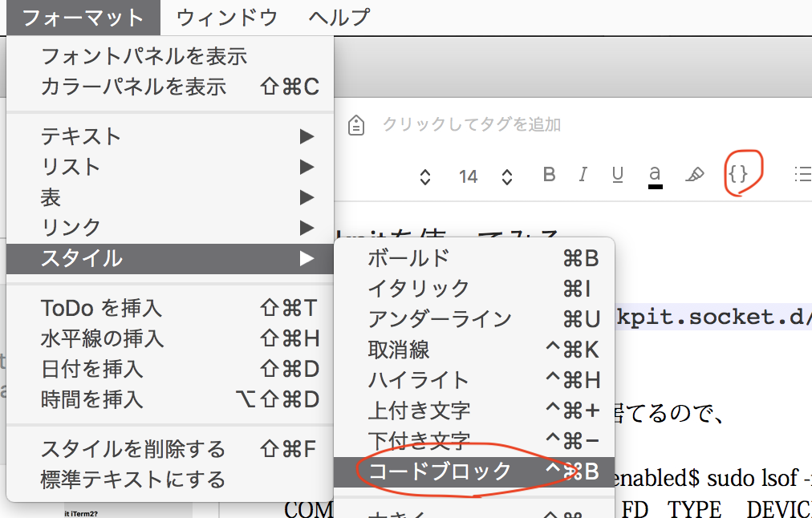This screenshot has height=518, width=812.
Task: Open the font size 14 stepper
Action: point(507,177)
